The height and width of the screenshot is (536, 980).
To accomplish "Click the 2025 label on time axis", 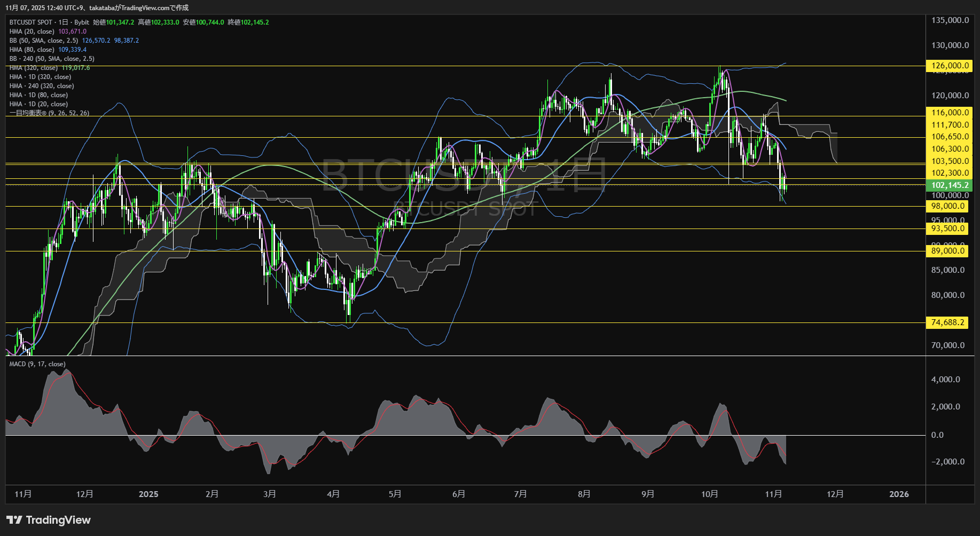I will click(148, 494).
